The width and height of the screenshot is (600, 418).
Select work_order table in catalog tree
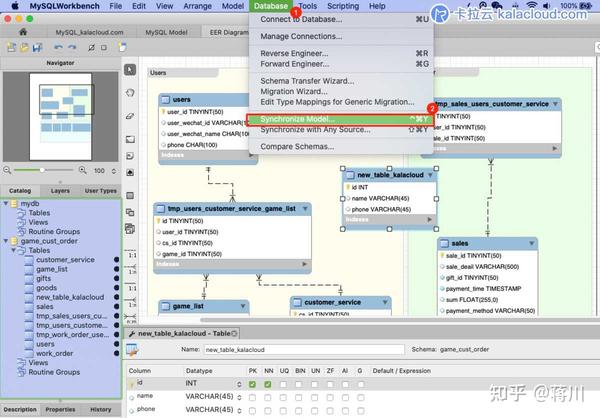coord(54,353)
